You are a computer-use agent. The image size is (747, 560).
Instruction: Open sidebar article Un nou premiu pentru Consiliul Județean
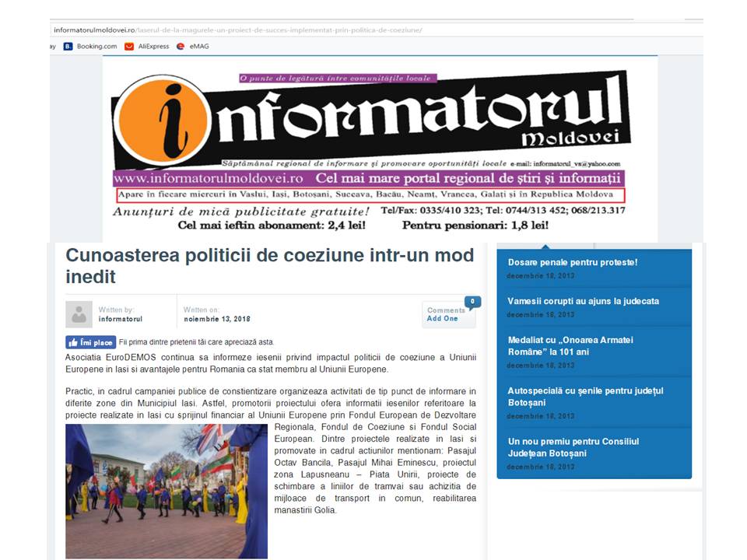573,447
